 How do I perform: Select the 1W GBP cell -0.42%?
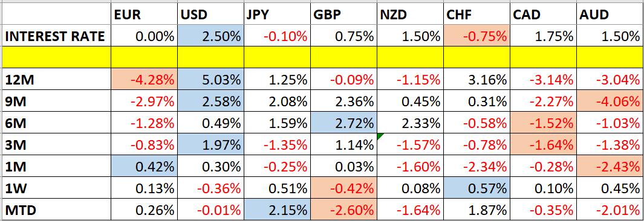pos(343,188)
